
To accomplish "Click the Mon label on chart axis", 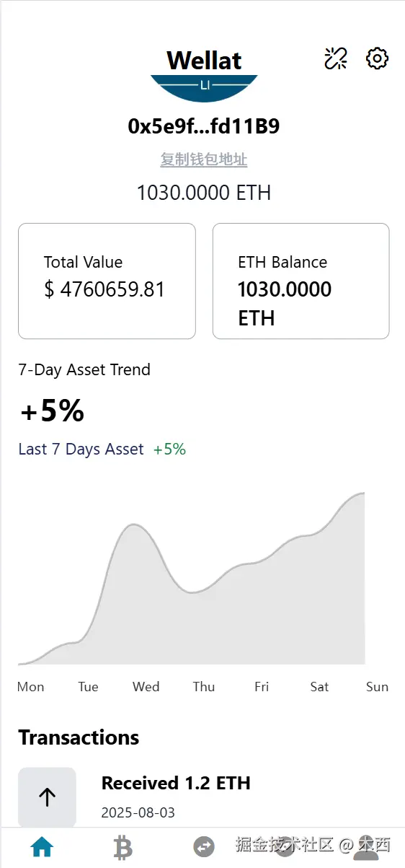I will [x=30, y=687].
